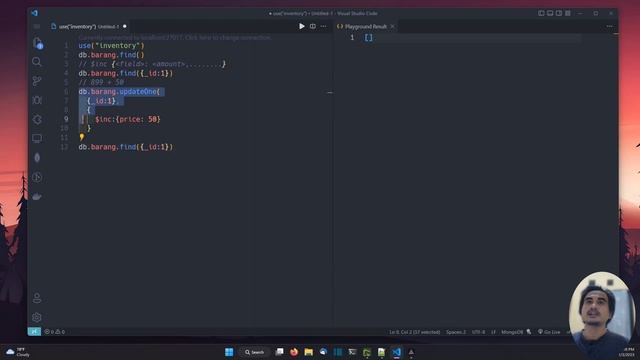Toggle panel layout button in title bar
The height and width of the screenshot is (360, 640).
tap(550, 13)
